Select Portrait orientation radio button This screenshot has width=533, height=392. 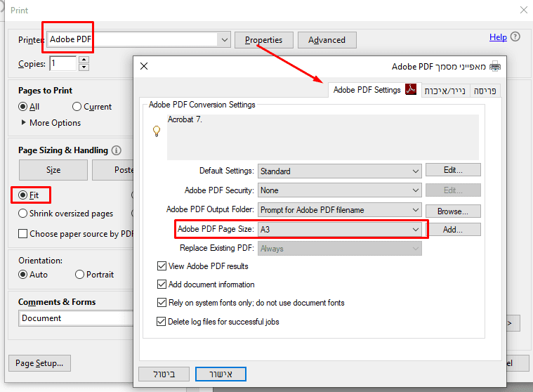pos(79,275)
